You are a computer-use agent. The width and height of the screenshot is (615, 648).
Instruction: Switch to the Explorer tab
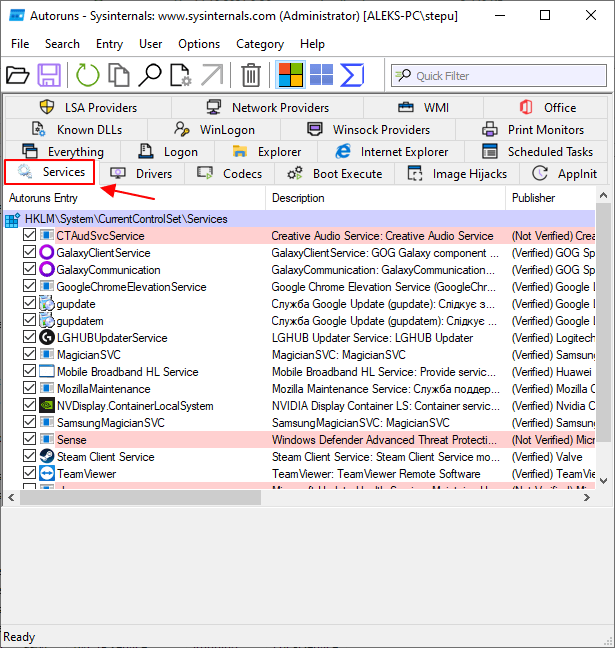pos(266,152)
